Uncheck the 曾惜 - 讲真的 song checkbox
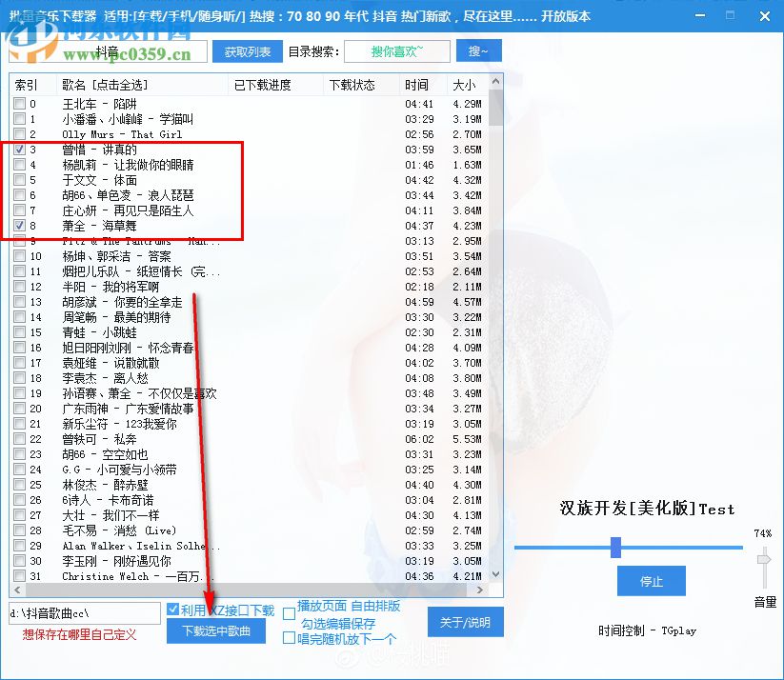784x680 pixels. click(20, 150)
